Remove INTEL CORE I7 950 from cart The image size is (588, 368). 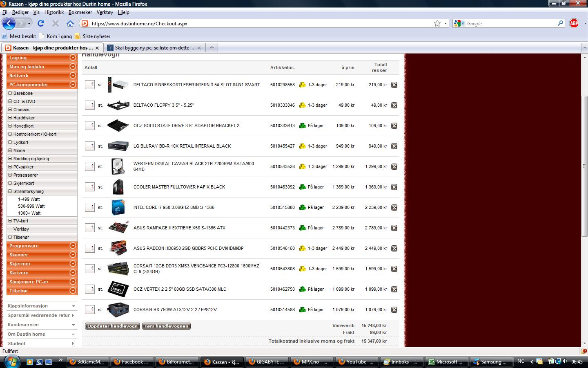pyautogui.click(x=394, y=208)
